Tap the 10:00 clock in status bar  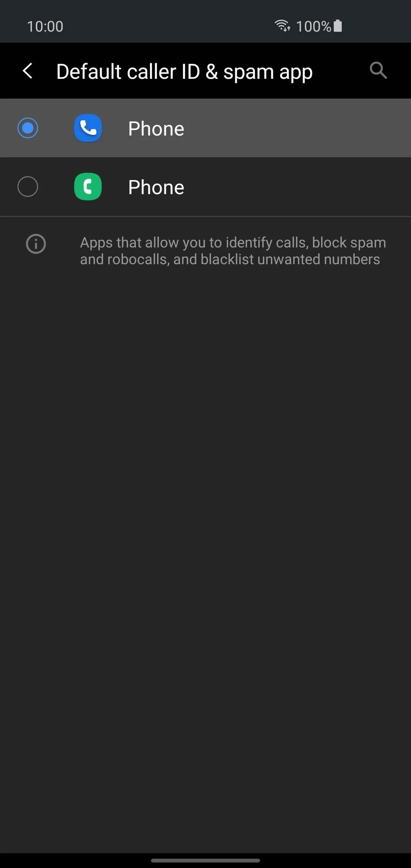(45, 26)
